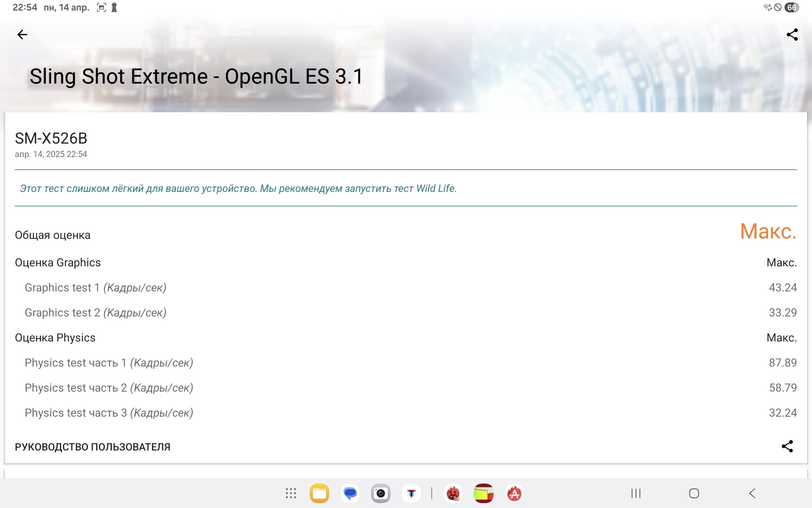Tap the system Back navigation chevron
The height and width of the screenshot is (508, 812).
point(752,493)
